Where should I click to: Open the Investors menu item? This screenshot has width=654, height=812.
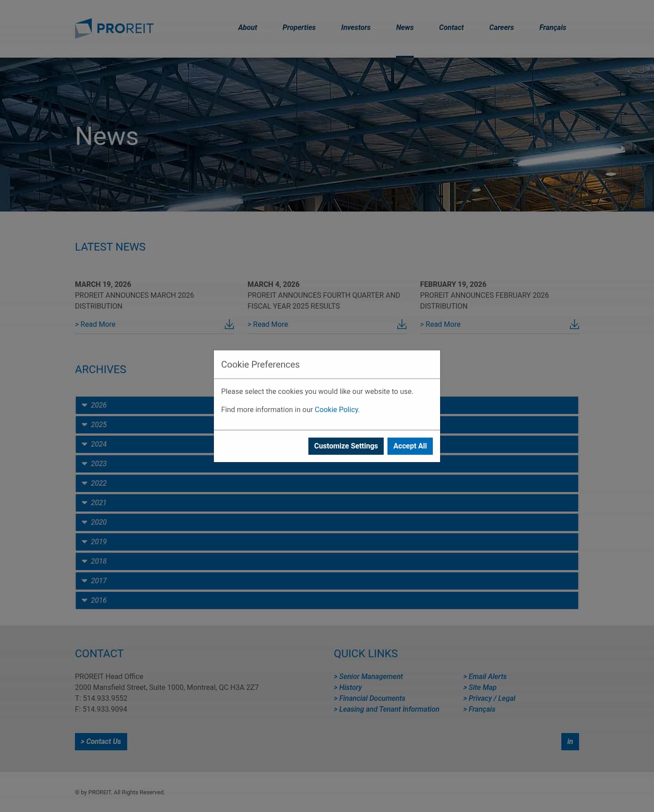click(x=356, y=28)
